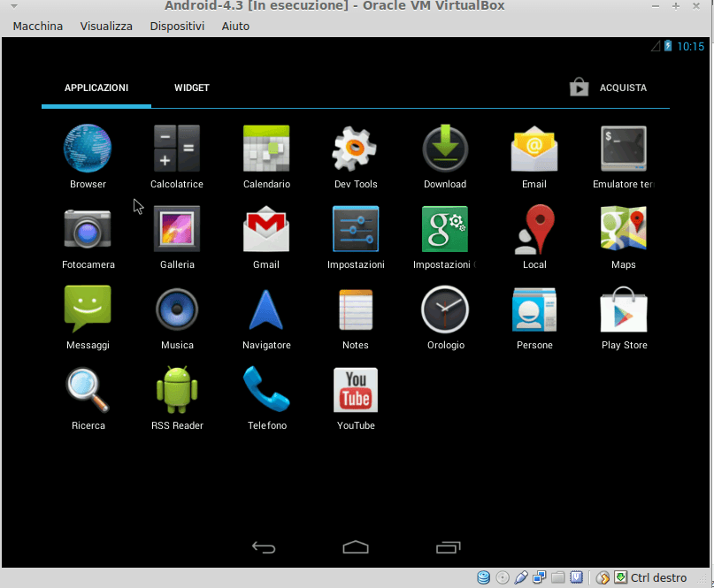
Task: Click the Android signal strength icon
Action: click(656, 46)
